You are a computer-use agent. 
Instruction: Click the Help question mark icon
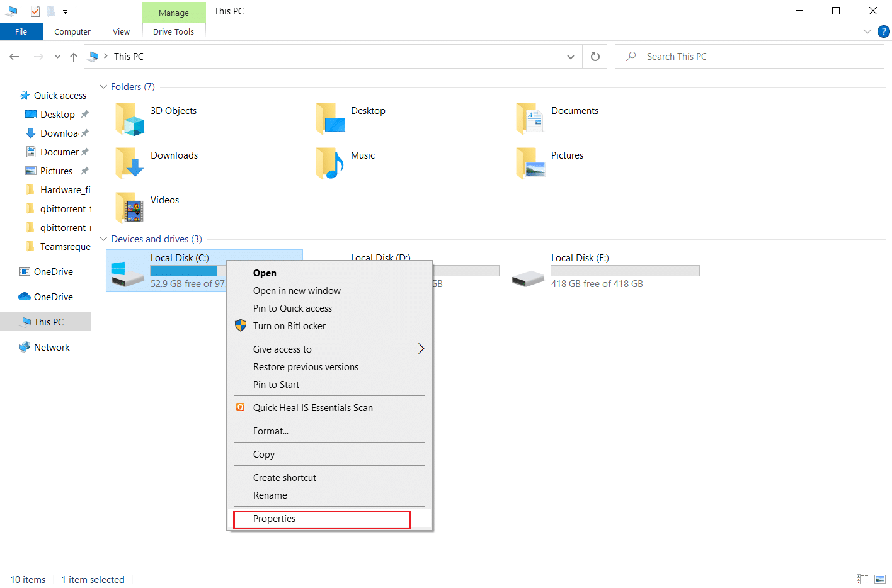tap(884, 31)
